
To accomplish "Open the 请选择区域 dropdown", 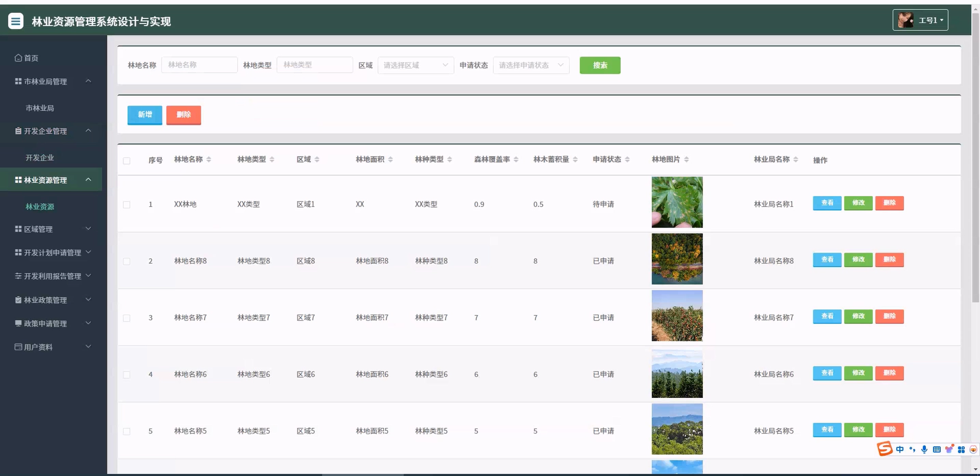I will [416, 65].
